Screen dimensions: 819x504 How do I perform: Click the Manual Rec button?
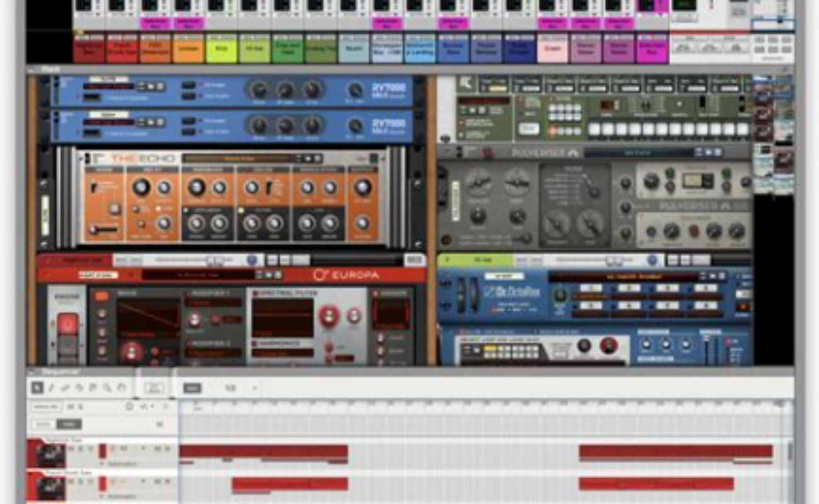(x=45, y=407)
